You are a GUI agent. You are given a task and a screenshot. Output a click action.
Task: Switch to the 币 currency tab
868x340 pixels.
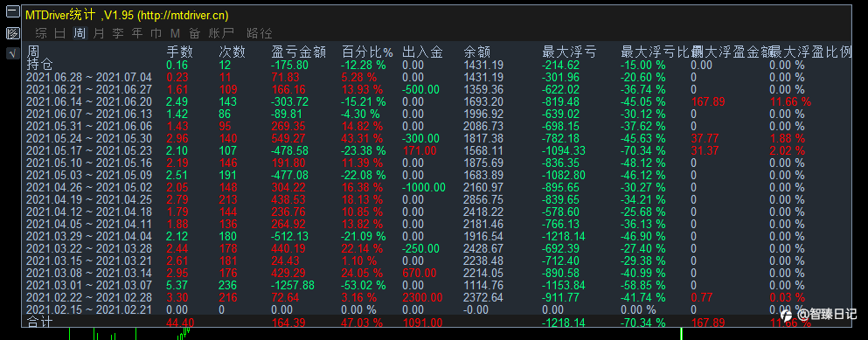pos(156,33)
